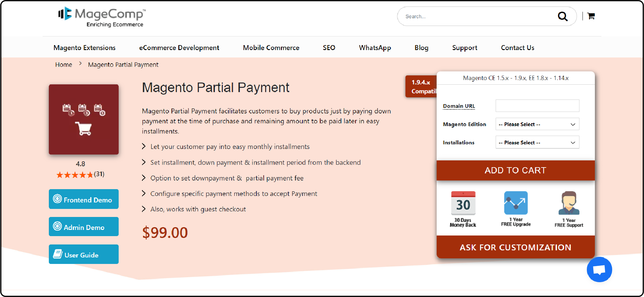Click the (31) reviews count

click(x=99, y=174)
